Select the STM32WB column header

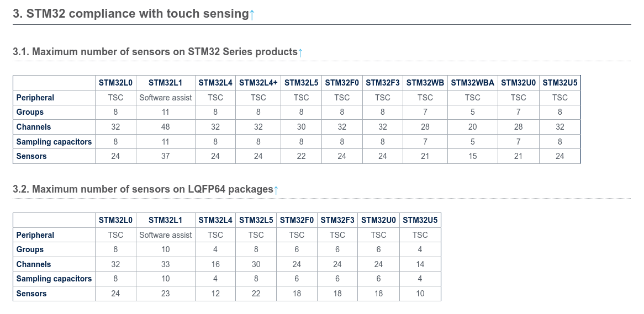click(425, 83)
